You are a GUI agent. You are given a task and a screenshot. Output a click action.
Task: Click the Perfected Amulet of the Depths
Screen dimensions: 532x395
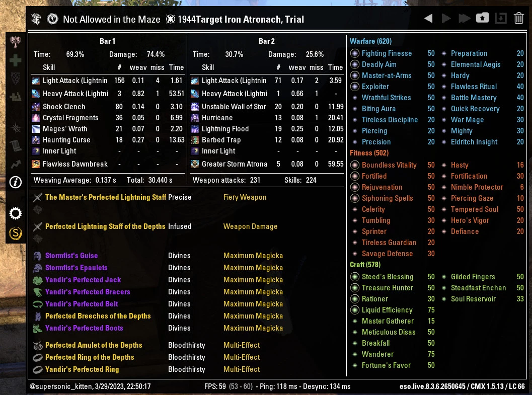[x=94, y=345]
